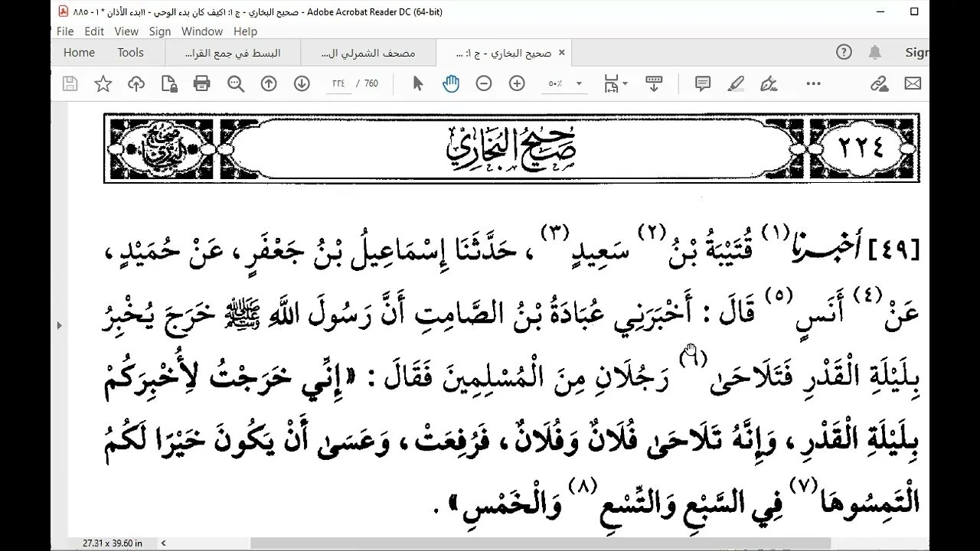Print the document using printer icon
Screen dimensions: 980x551
(x=202, y=84)
